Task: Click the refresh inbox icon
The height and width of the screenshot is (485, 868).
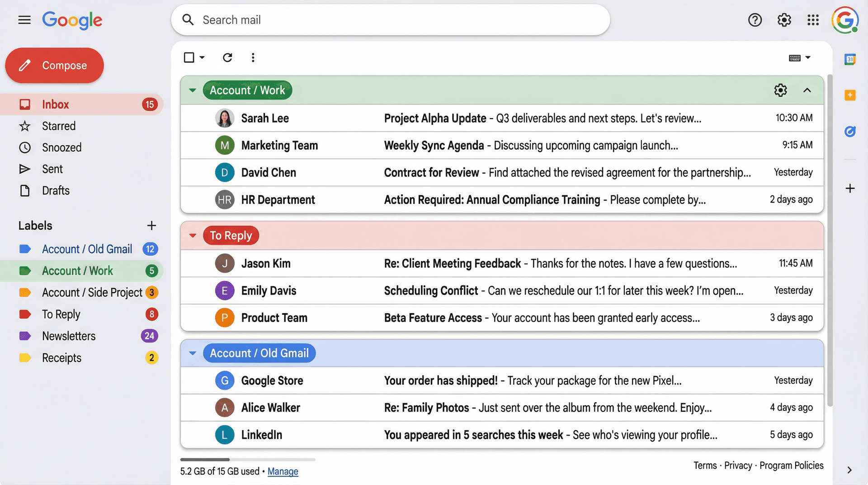Action: click(x=227, y=57)
